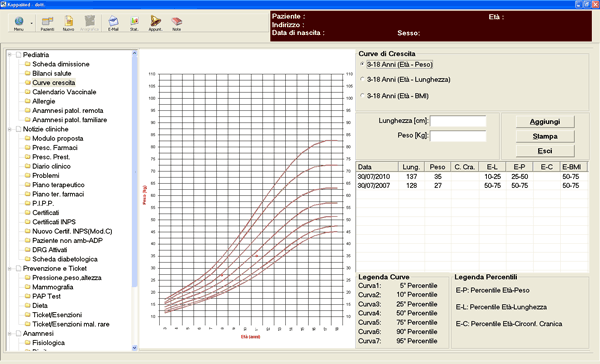The image size is (600, 364).
Task: Click the Aggiungi button
Action: [x=545, y=122]
